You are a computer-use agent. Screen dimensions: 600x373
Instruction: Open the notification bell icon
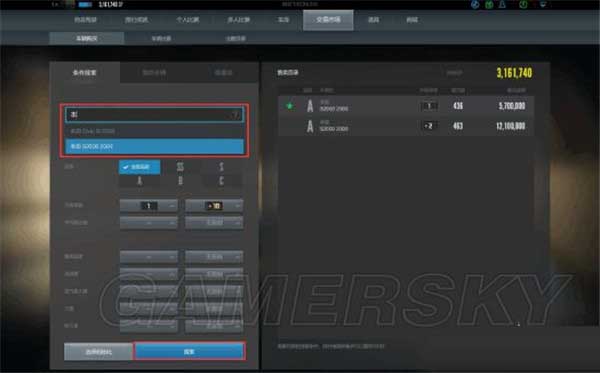coord(502,5)
